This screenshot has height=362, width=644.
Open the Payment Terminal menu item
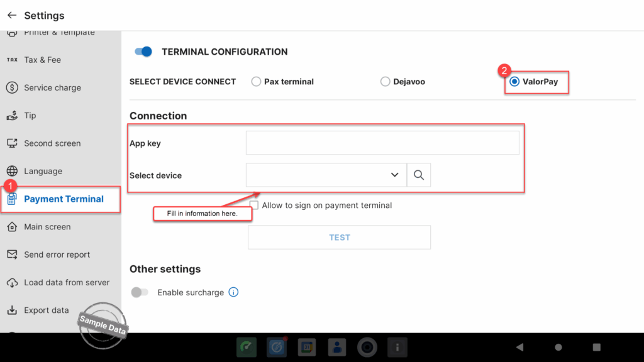tap(63, 199)
